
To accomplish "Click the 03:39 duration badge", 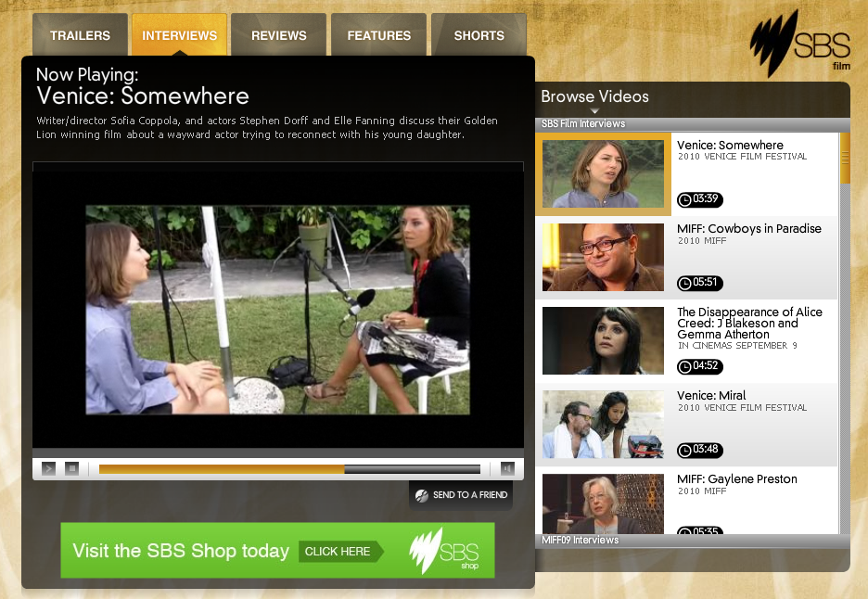I will click(x=700, y=199).
